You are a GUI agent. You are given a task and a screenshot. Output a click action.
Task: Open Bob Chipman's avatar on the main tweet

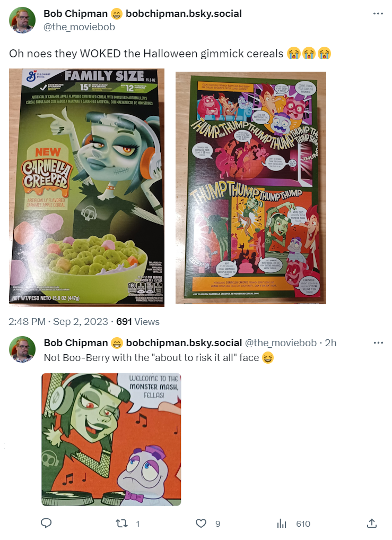coord(22,20)
